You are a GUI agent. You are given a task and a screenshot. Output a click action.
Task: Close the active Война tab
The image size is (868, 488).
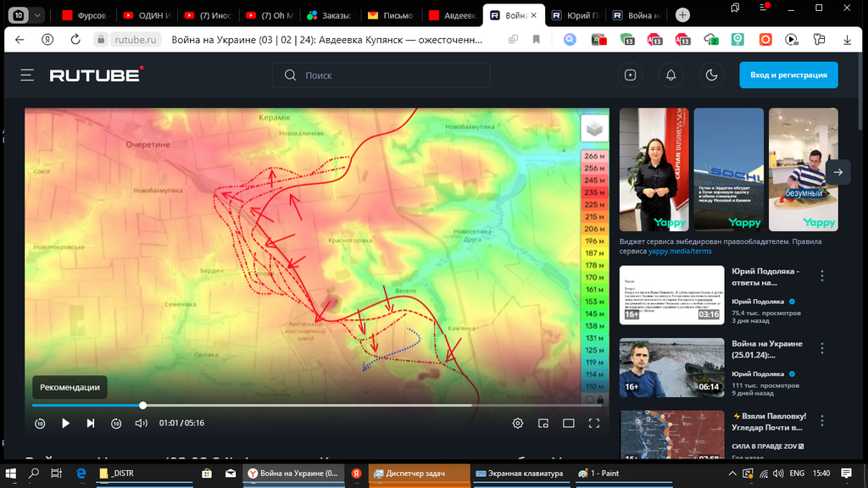(534, 15)
